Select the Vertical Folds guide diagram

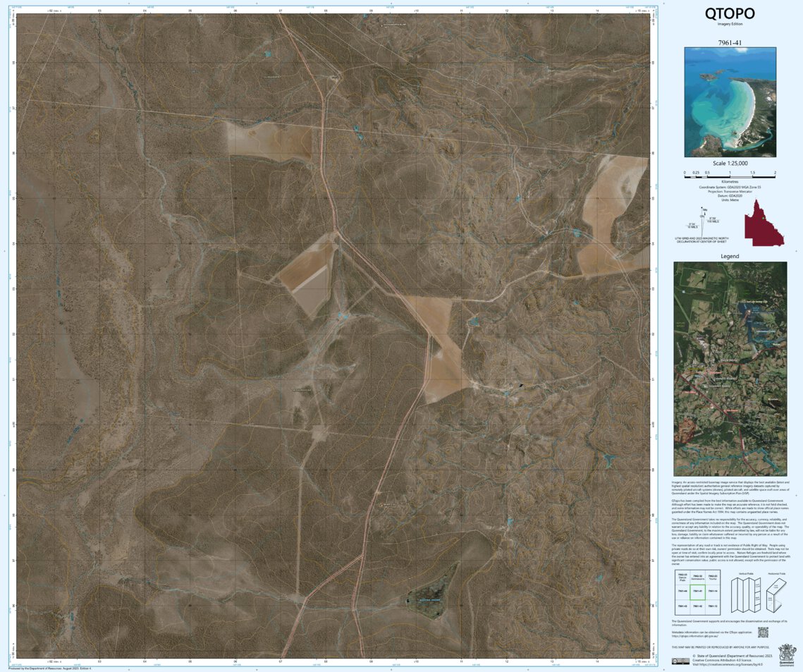pos(744,594)
